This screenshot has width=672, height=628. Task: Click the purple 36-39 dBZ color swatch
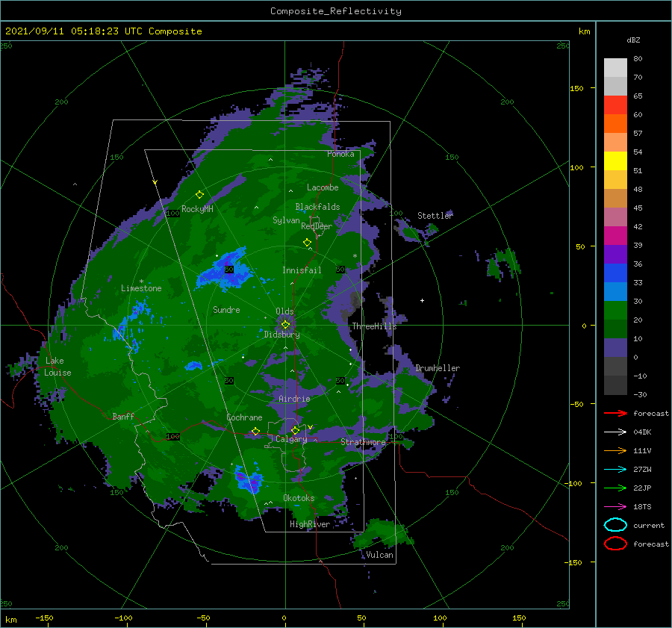pos(615,255)
